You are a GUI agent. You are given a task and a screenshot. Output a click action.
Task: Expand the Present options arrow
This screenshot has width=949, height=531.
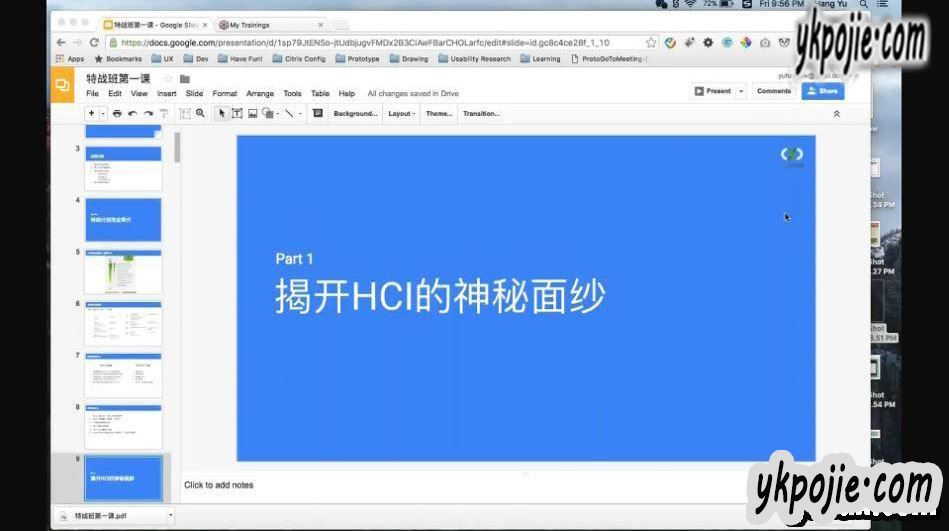741,91
